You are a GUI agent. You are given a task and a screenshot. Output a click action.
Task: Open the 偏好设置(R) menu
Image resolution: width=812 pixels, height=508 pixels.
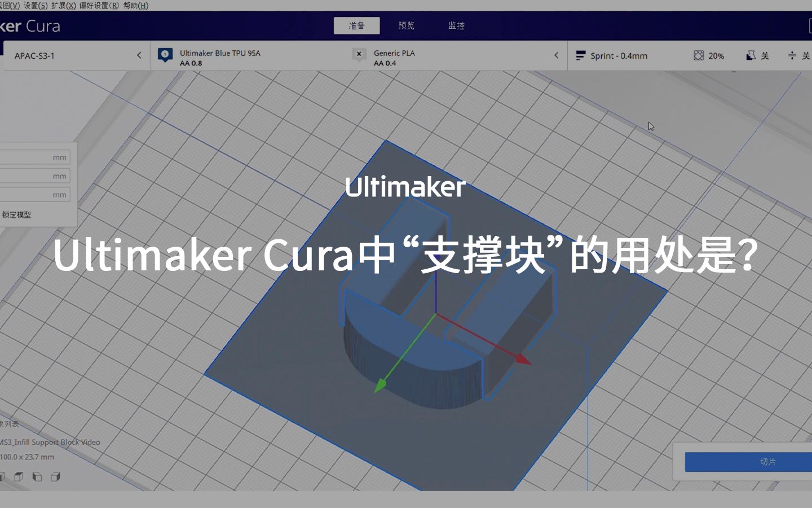tap(99, 5)
